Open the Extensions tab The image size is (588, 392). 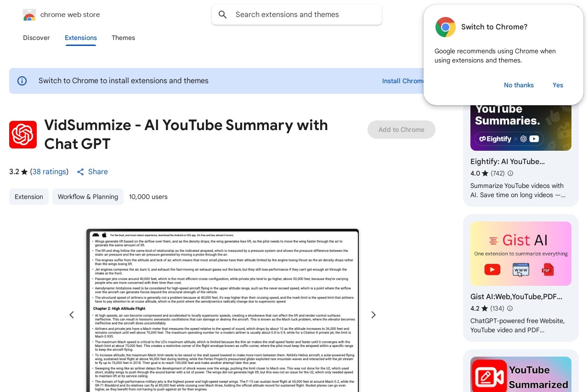[81, 38]
